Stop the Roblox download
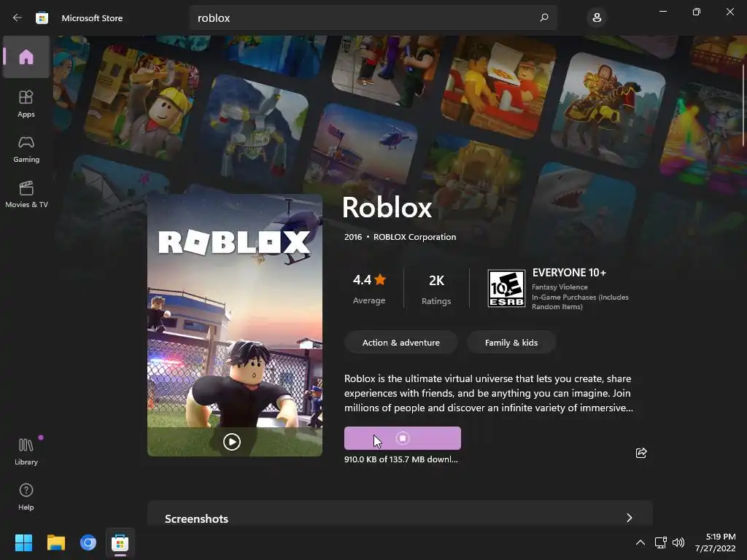 coord(403,438)
